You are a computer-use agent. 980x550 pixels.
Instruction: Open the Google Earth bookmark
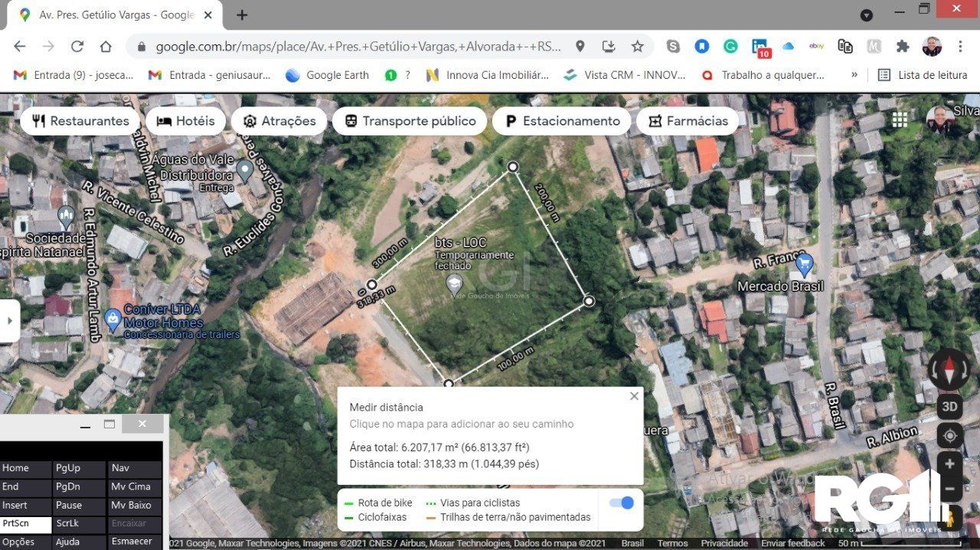[327, 75]
